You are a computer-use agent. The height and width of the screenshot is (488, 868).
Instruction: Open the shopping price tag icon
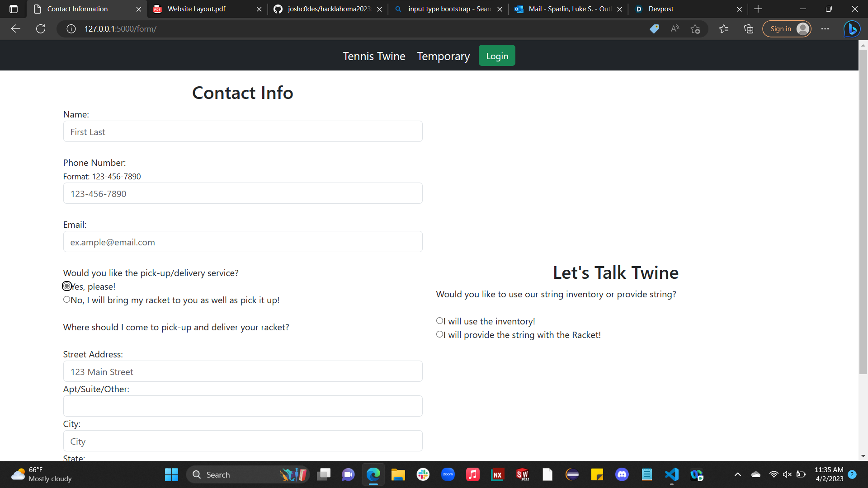654,29
